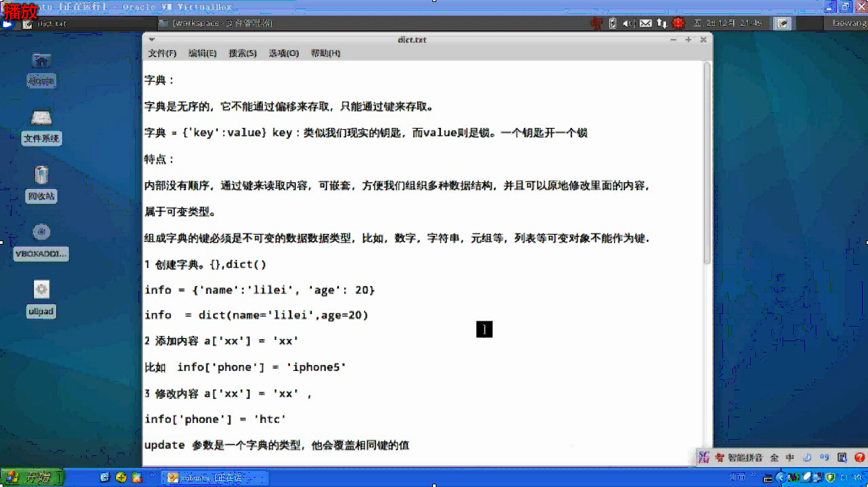Image resolution: width=868 pixels, height=487 pixels.
Task: Open the laowang user menu in the top panel
Action: [x=848, y=23]
